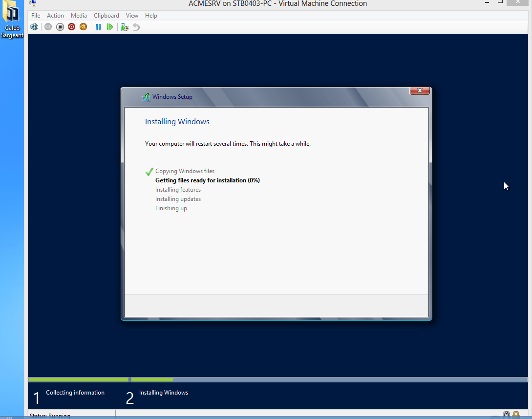This screenshot has height=419, width=532.
Task: Open the Help menu
Action: coord(151,16)
